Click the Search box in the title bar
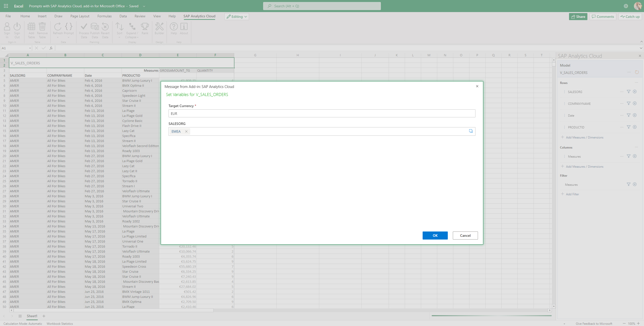This screenshot has width=644, height=326. click(322, 6)
